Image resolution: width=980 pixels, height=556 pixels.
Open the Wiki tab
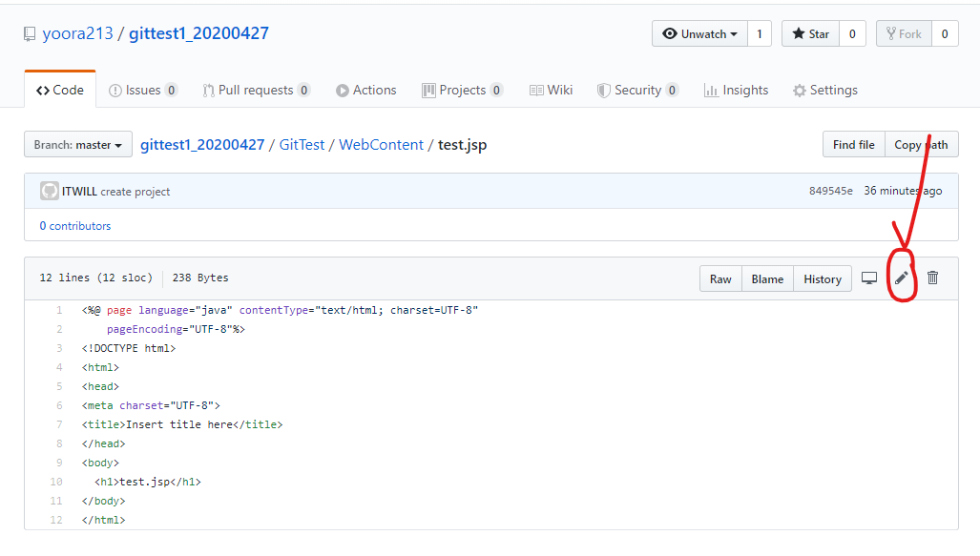tap(552, 90)
